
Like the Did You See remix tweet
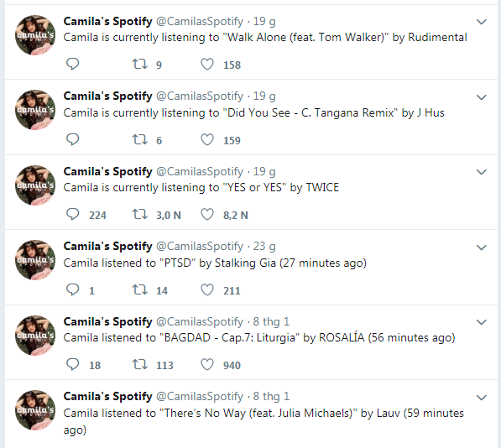pyautogui.click(x=207, y=139)
